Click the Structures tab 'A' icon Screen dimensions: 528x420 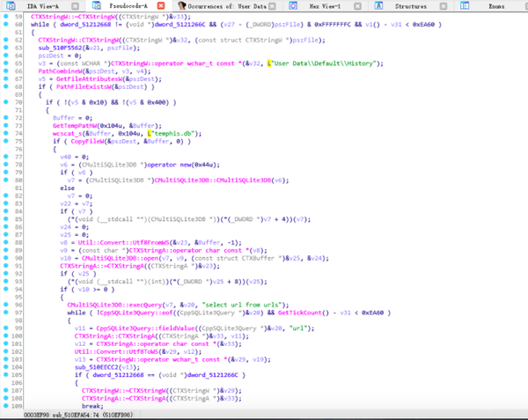[x=378, y=6]
